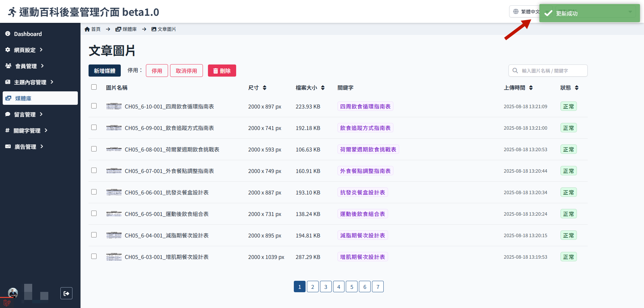Expand the 廣告管理 submenu chevron
The width and height of the screenshot is (644, 308).
42,146
